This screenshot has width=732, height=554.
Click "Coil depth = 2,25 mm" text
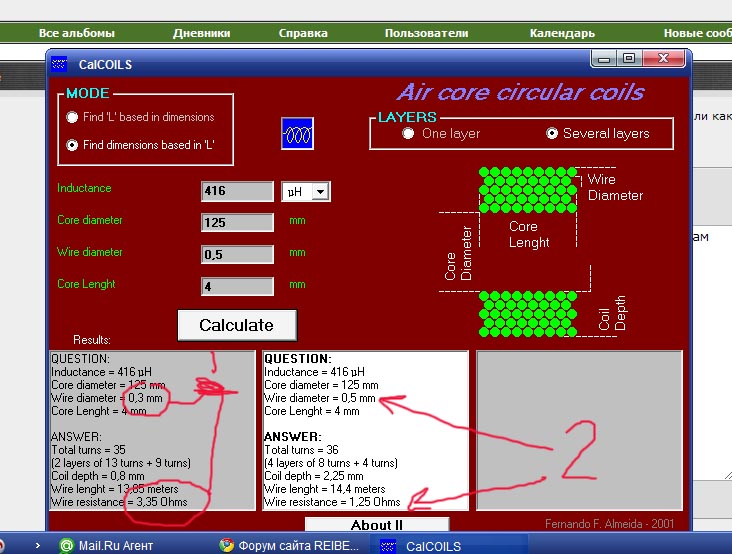coord(314,476)
